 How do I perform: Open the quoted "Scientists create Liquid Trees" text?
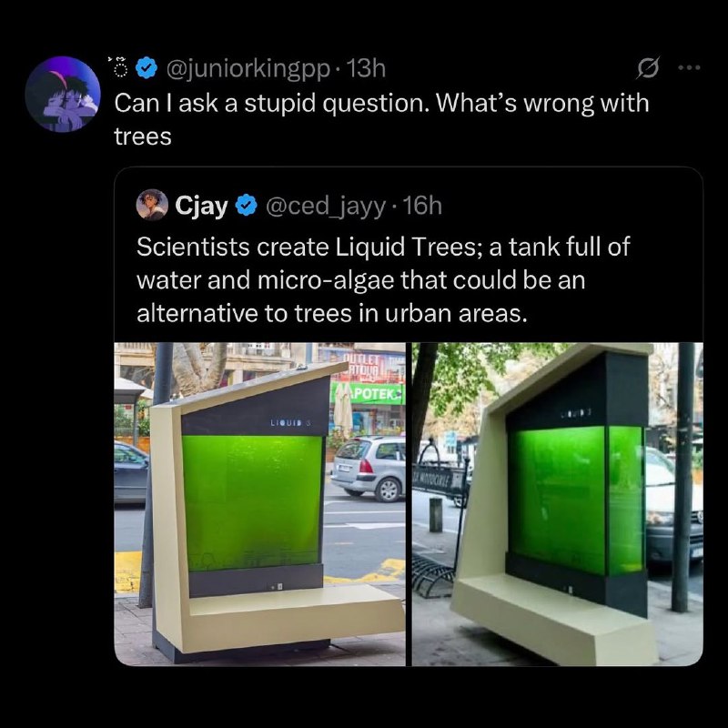click(x=382, y=279)
